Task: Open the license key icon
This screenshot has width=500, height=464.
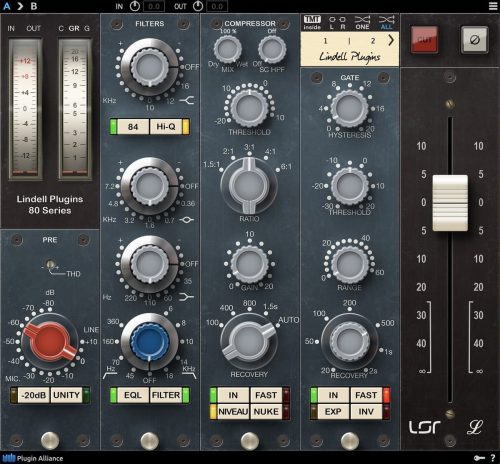Action: [479, 458]
